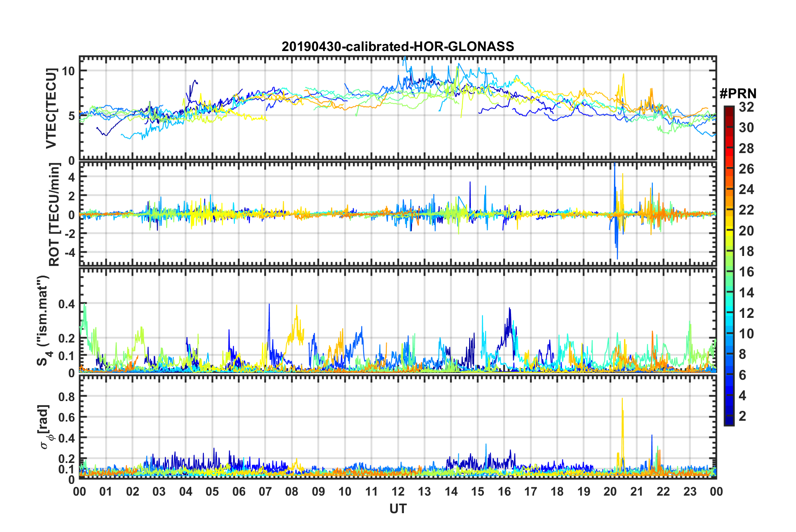Screen dimensions: 796x532
Task: Click the plot title 20190430-calibrated-HOR-GLONASS
Action: click(398, 46)
